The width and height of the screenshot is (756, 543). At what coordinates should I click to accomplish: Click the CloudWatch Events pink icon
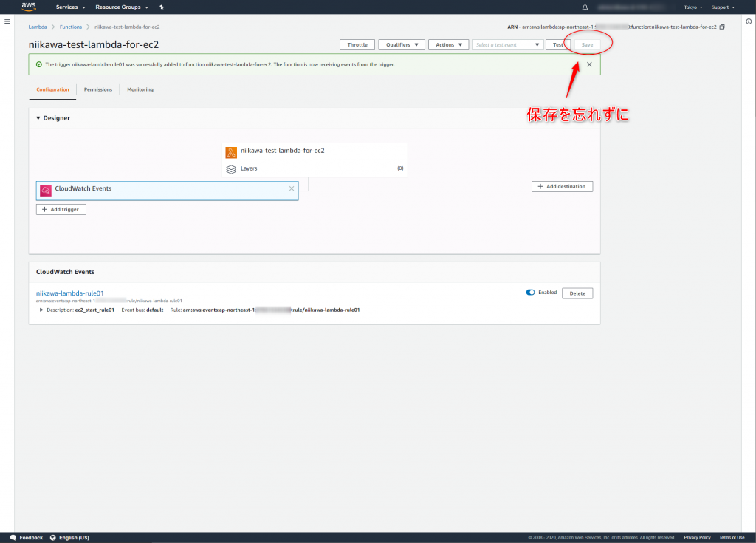click(x=46, y=190)
